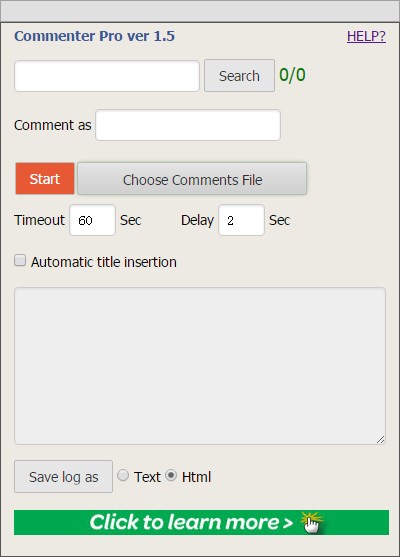Screen dimensions: 400x557
Task: Click the green learn more banner
Action: pyautogui.click(x=201, y=522)
